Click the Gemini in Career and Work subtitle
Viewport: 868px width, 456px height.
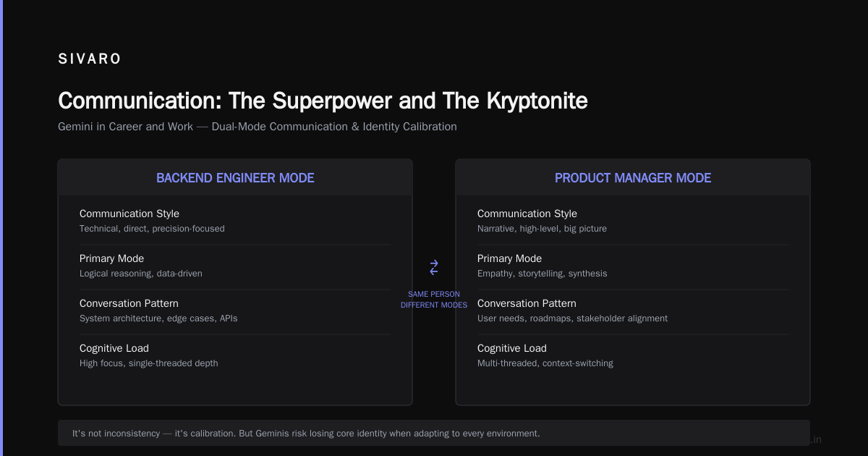click(258, 127)
